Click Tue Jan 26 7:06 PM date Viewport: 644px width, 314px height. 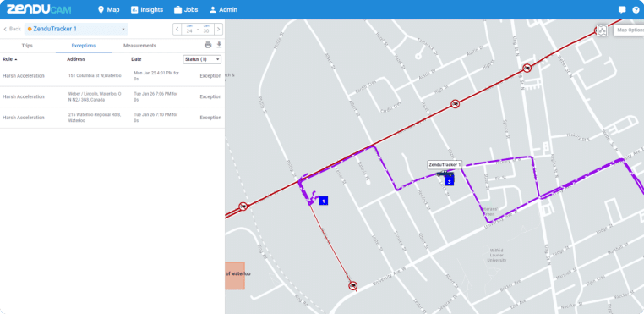tap(156, 96)
